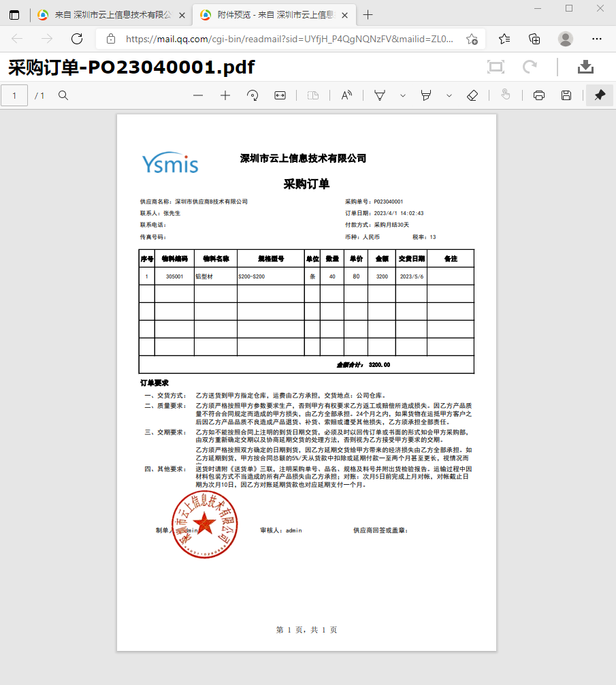Click the 供应商回签或盖章 label
616x685 pixels.
(380, 530)
